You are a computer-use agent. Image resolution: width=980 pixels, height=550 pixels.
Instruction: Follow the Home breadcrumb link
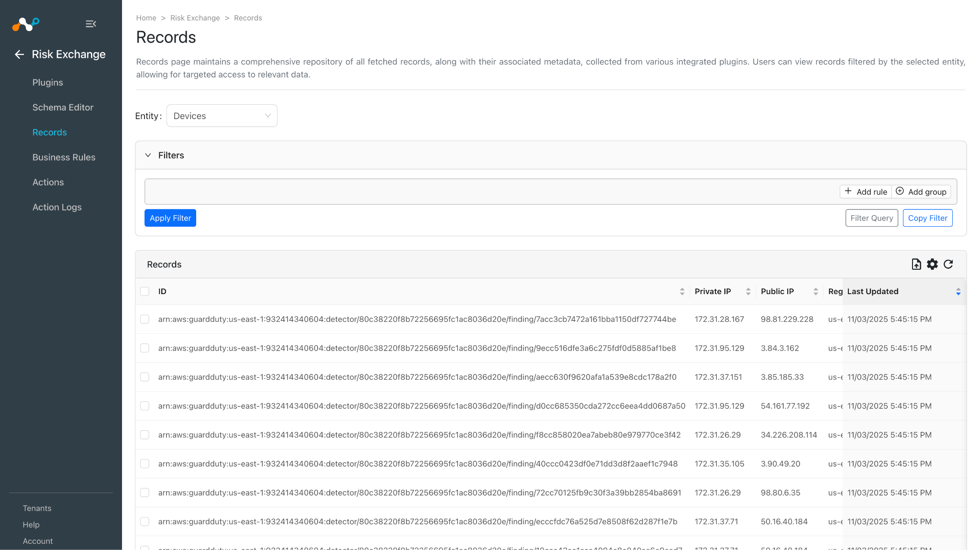coord(146,18)
